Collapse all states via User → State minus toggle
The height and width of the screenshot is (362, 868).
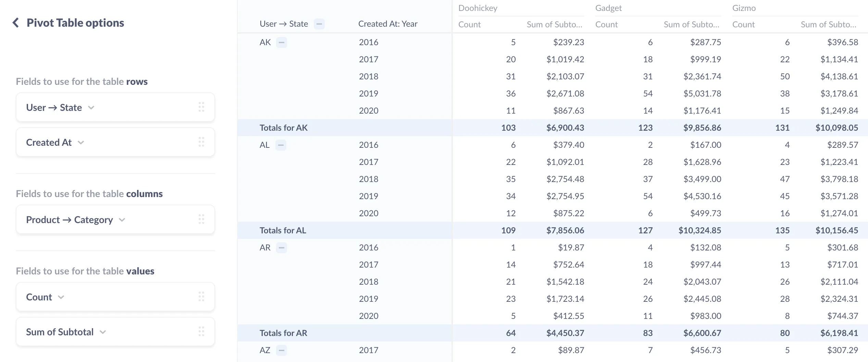click(x=319, y=24)
